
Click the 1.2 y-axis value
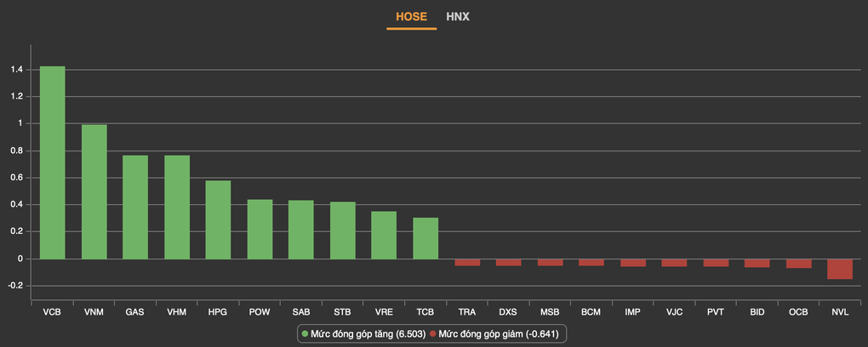pyautogui.click(x=16, y=97)
